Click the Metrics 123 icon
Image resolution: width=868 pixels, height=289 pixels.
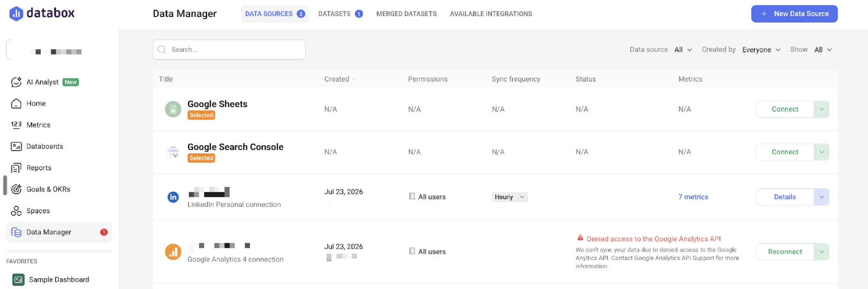tap(16, 125)
